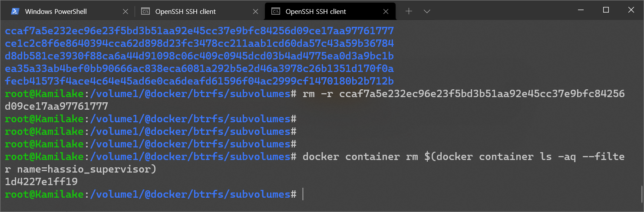Click the console icon on middle SSH tab
This screenshot has width=644, height=212.
[x=145, y=11]
